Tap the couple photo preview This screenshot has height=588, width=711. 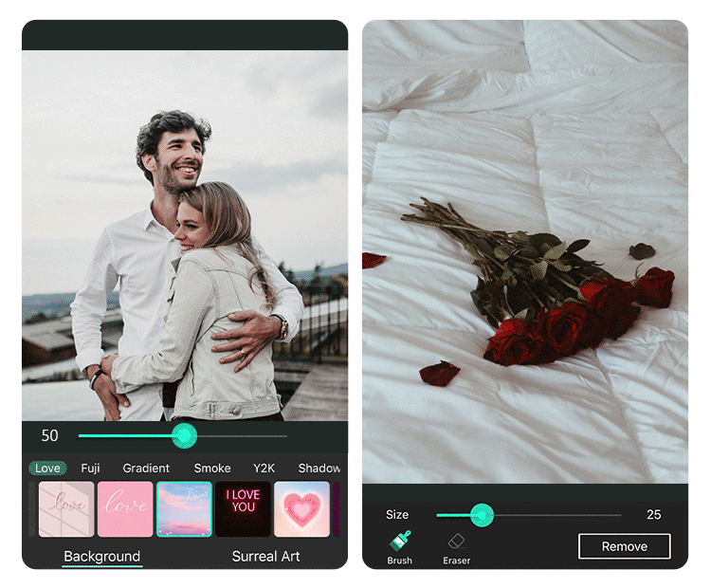[185, 235]
